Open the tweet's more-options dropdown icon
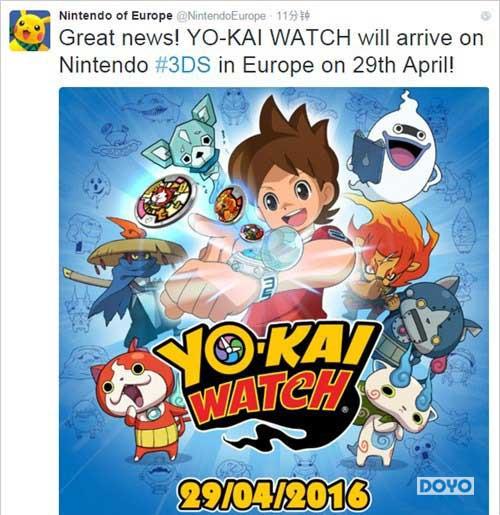The image size is (500, 515). (486, 16)
